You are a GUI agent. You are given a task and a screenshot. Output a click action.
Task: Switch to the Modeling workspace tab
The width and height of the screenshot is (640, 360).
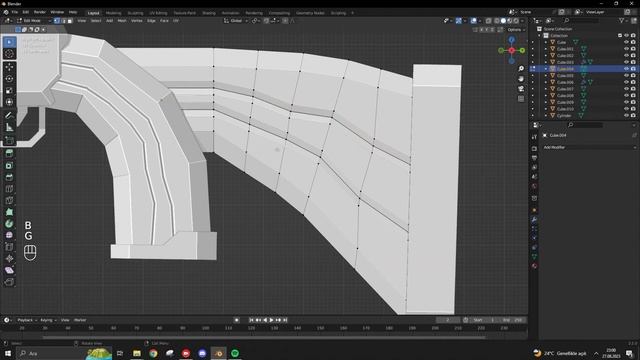(113, 13)
